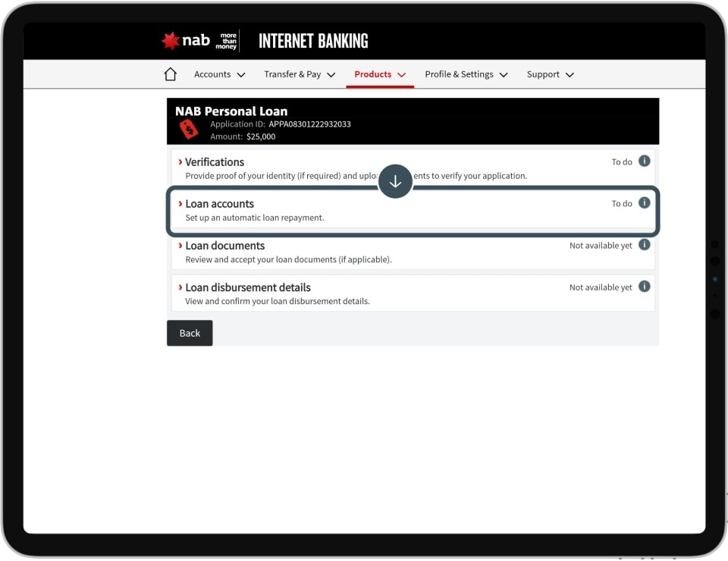Click the red loan price tag icon
The width and height of the screenshot is (728, 561).
(x=188, y=130)
